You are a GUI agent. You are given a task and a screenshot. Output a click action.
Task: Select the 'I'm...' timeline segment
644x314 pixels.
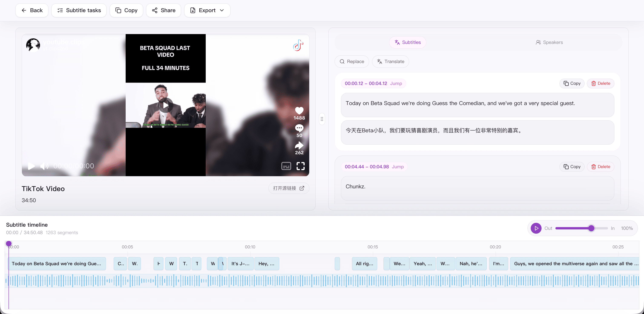point(499,264)
